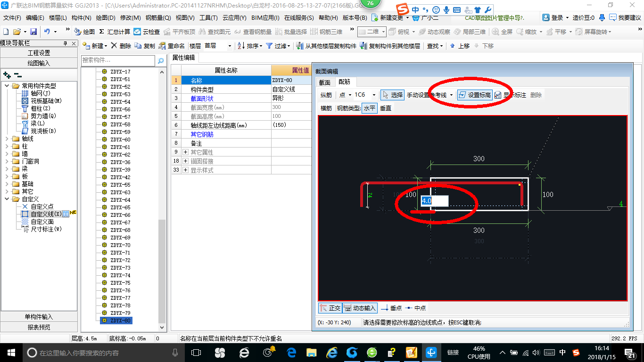Click 从其他楼层复制构件 button

click(x=326, y=46)
